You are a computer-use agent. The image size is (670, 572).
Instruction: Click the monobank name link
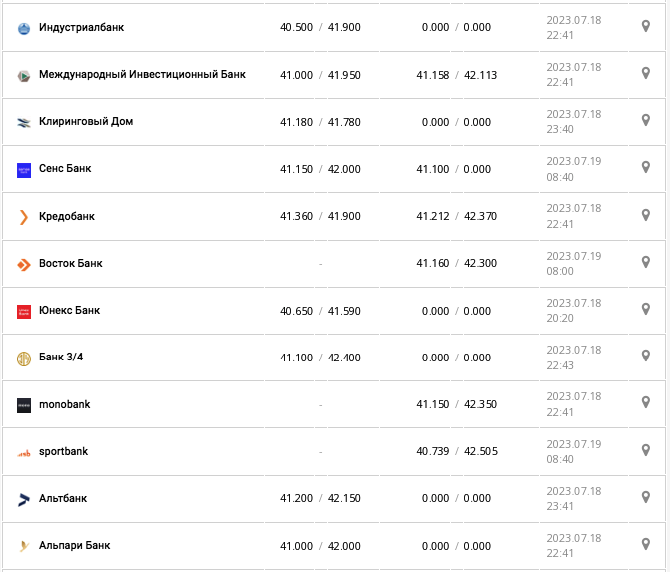pos(64,404)
